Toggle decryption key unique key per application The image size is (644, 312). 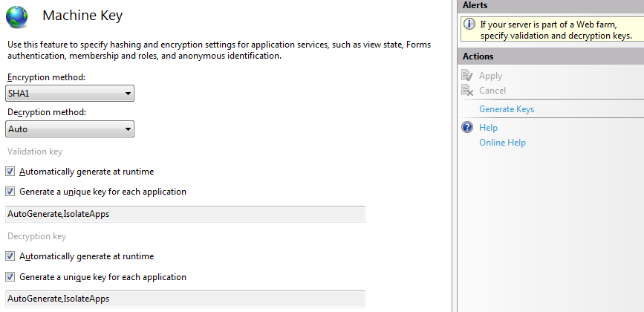pyautogui.click(x=10, y=276)
